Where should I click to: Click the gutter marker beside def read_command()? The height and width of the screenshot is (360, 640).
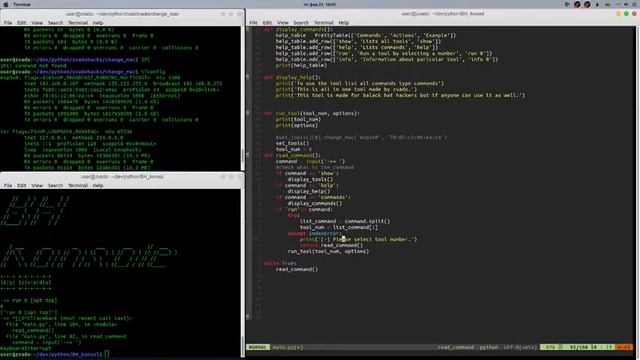coord(248,155)
